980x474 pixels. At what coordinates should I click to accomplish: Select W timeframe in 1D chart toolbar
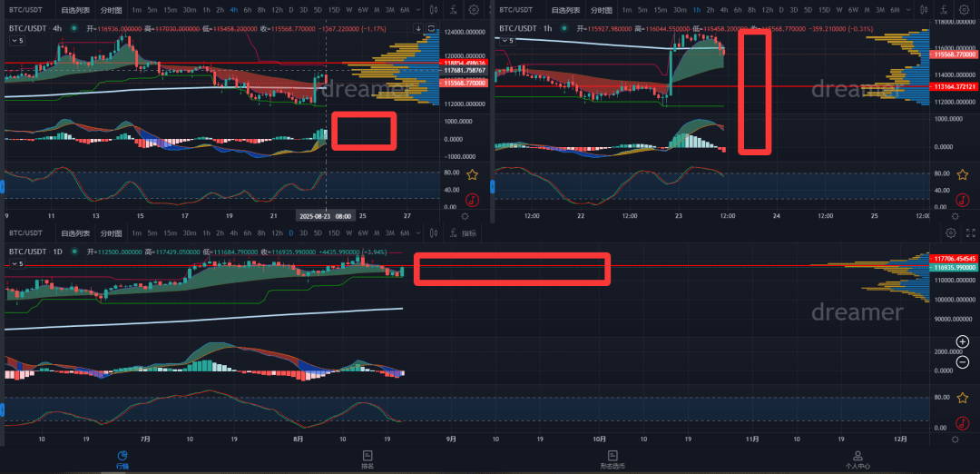click(x=348, y=233)
